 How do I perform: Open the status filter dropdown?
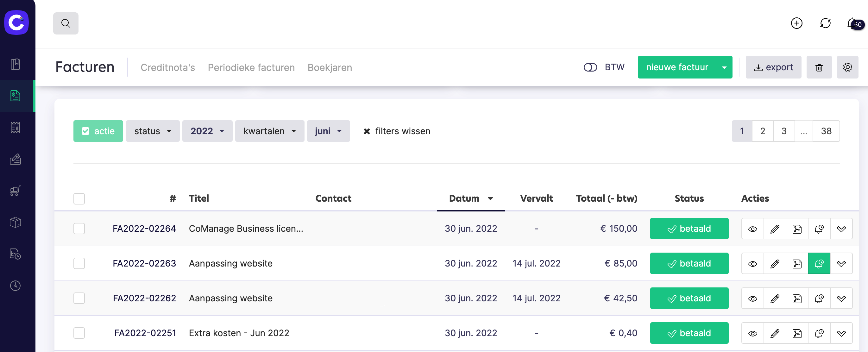click(x=153, y=131)
